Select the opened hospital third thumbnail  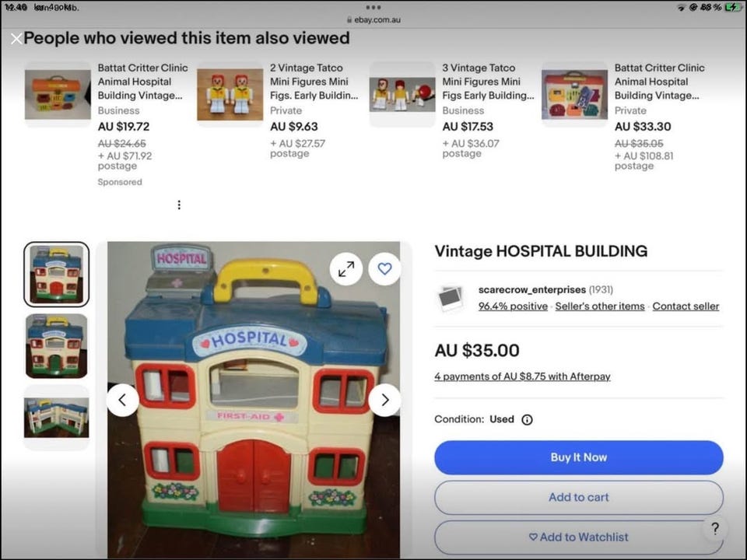[x=56, y=418]
